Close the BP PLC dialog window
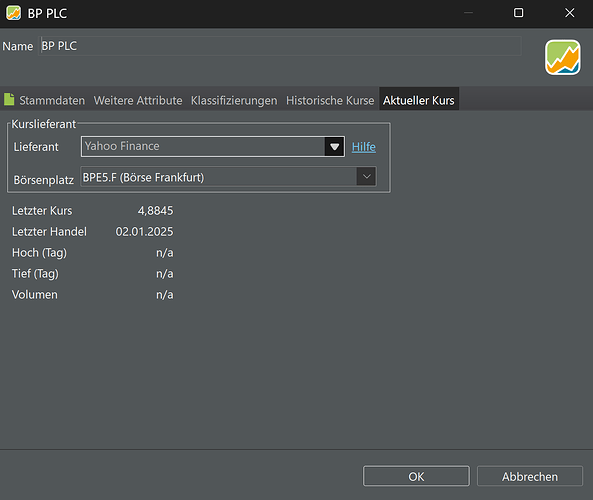 [570, 13]
